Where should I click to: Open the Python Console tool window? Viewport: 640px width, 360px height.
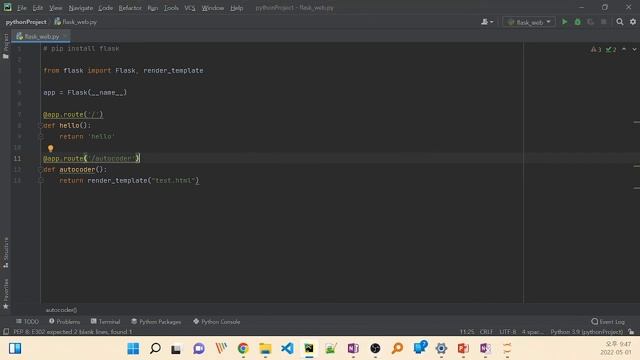point(216,322)
